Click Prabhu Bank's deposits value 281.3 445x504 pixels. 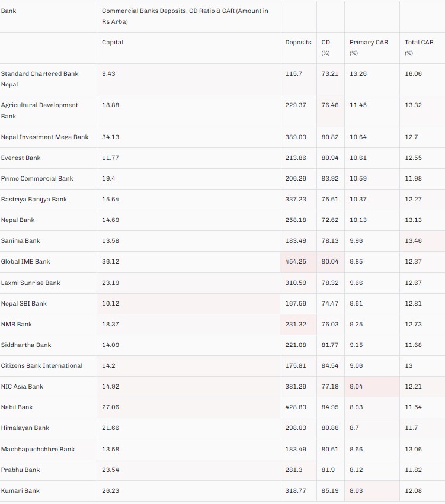[293, 470]
